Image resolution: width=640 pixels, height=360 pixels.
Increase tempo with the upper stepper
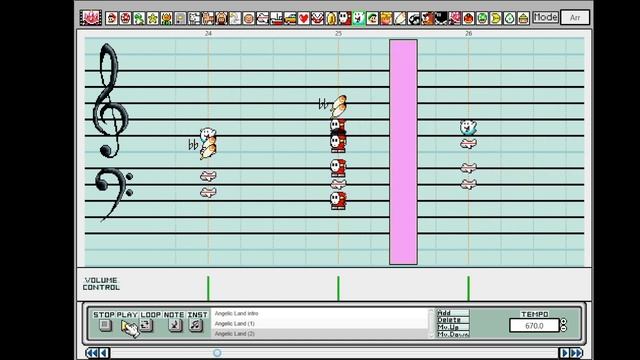[564, 322]
